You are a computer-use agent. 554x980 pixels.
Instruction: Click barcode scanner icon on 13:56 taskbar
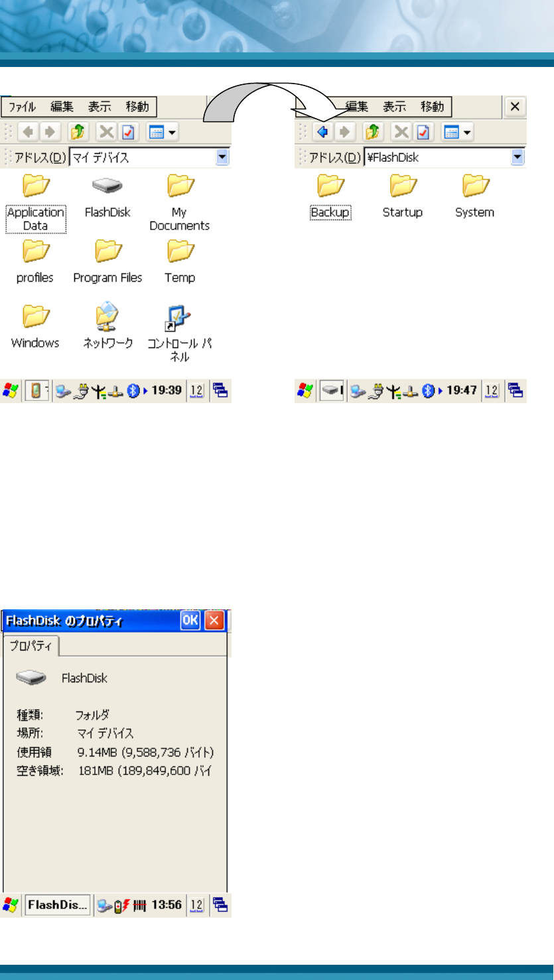click(141, 904)
